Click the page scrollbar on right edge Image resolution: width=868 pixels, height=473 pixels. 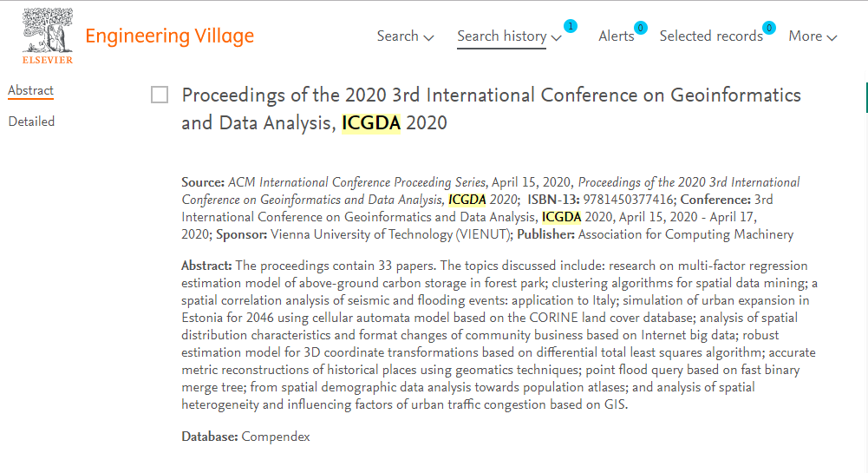coord(866,97)
